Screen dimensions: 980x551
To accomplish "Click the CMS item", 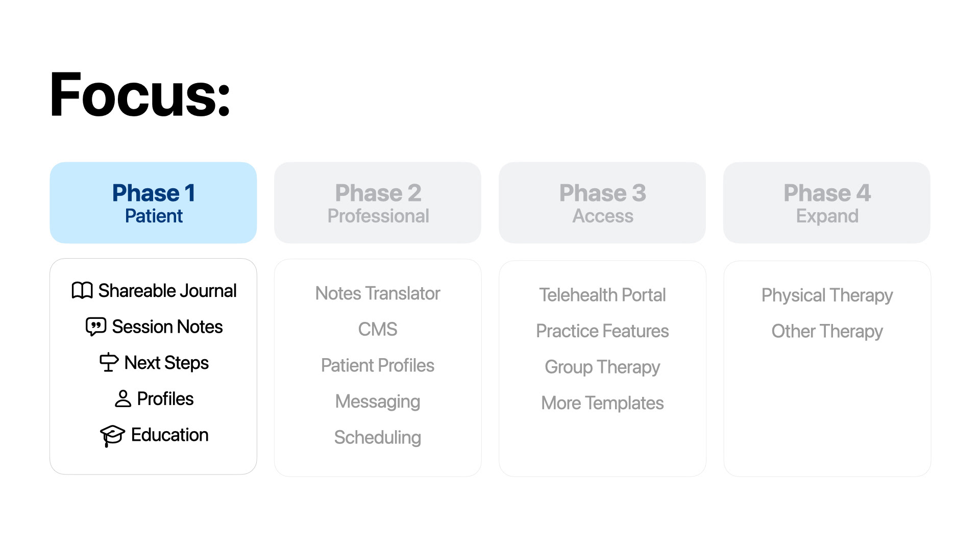I will point(378,330).
